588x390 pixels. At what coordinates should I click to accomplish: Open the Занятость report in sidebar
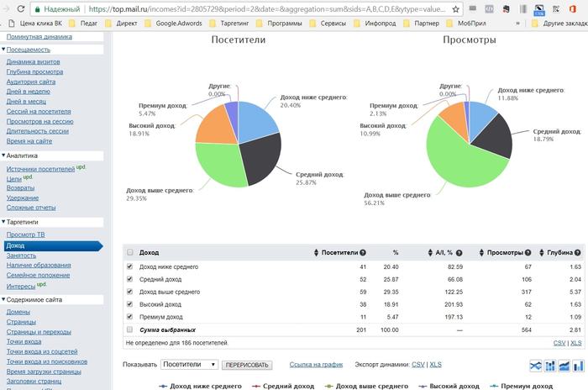(x=21, y=256)
